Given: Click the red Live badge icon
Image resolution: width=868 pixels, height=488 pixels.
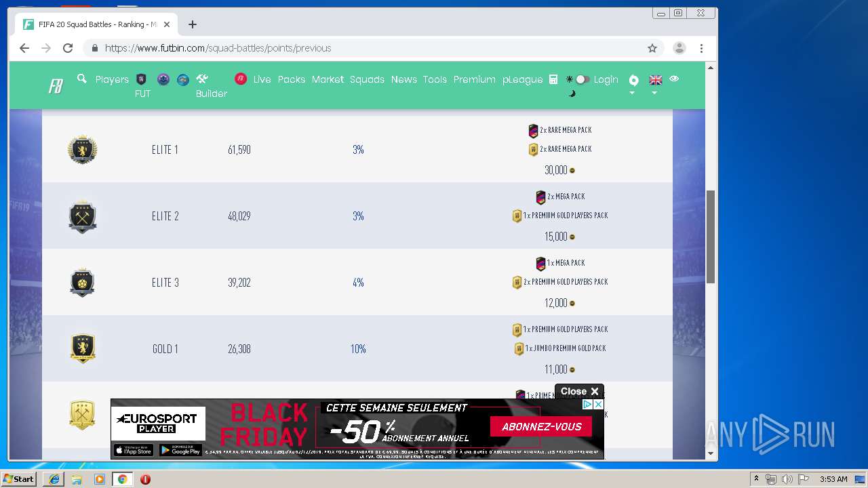Looking at the screenshot, I should pos(241,79).
